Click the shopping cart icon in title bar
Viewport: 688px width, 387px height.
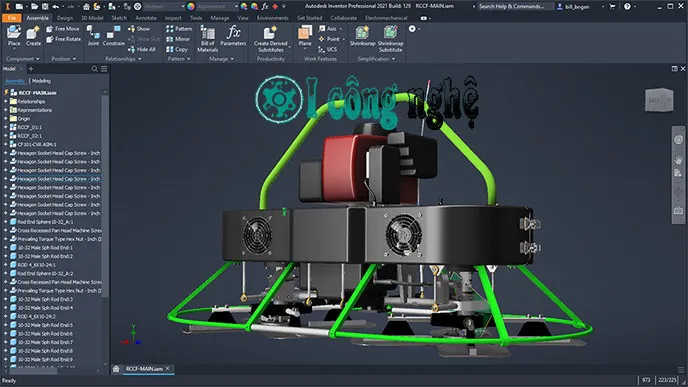pos(613,7)
